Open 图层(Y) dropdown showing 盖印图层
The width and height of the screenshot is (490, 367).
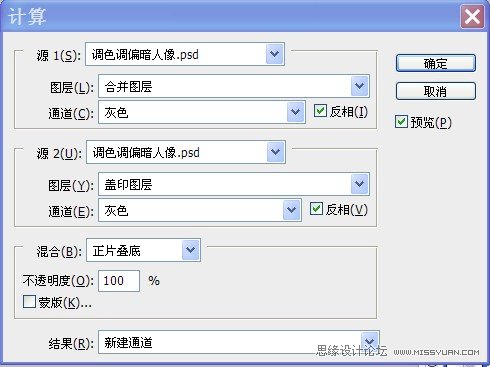(x=234, y=184)
